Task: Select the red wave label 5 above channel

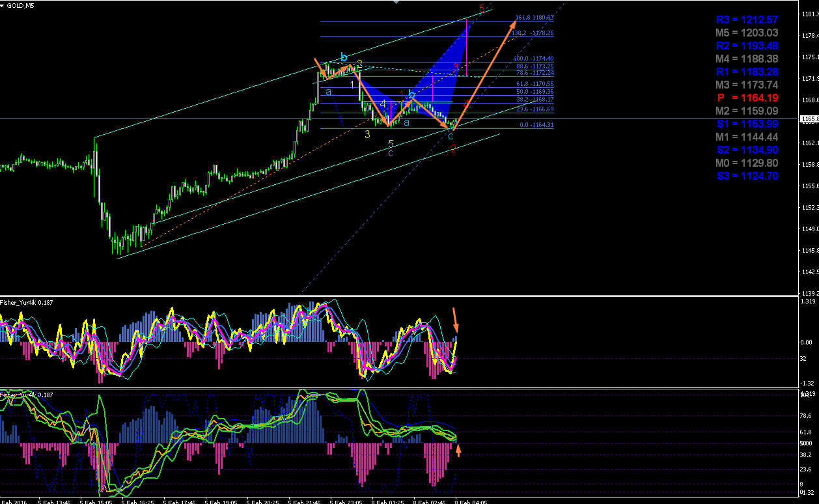Action: click(x=482, y=8)
